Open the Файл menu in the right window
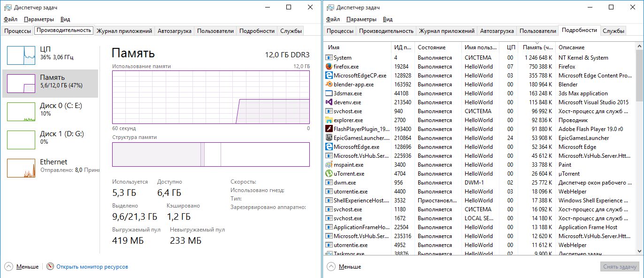Screen dimensions: 644x278 (333, 19)
